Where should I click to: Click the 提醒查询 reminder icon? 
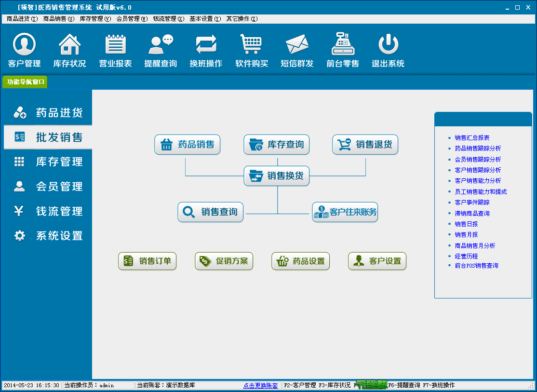point(161,45)
